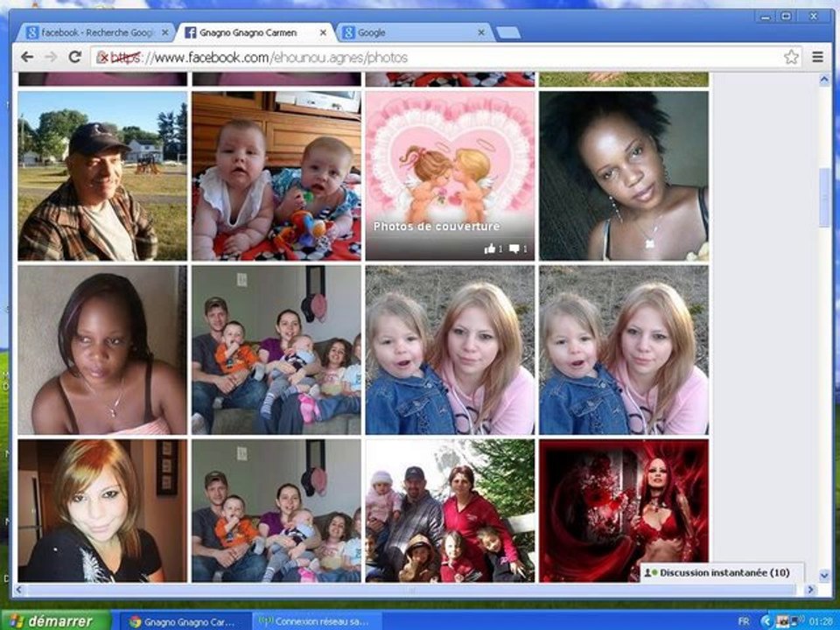The image size is (840, 630).
Task: Click the vertical scrollbar thumb
Action: [x=824, y=197]
